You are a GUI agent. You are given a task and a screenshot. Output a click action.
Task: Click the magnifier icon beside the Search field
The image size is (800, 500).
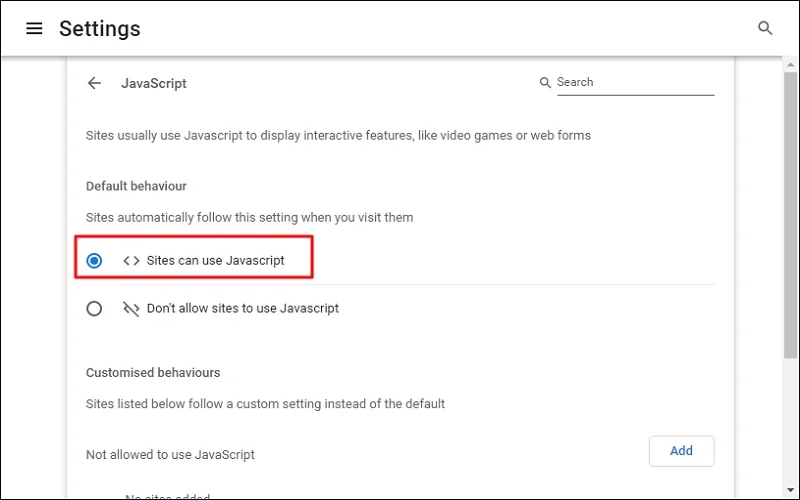[x=545, y=82]
